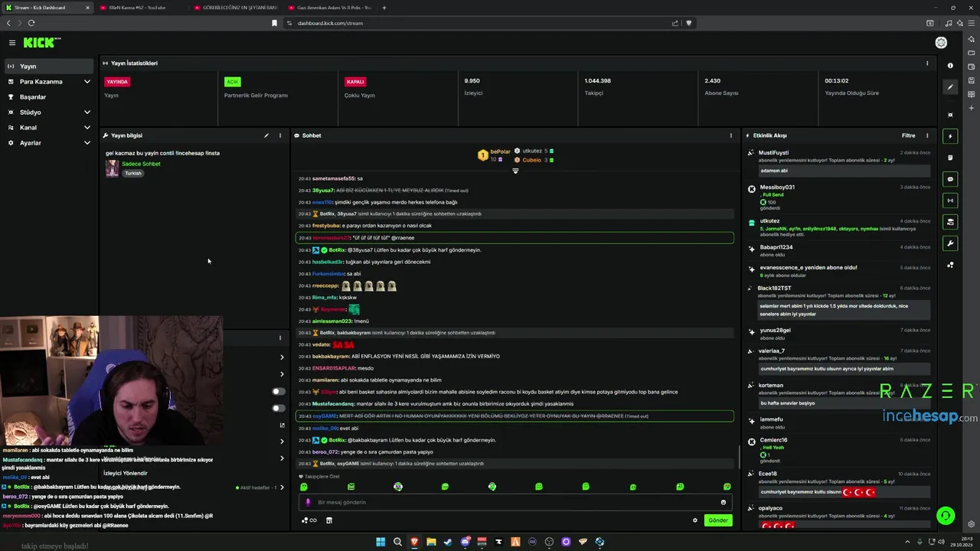Click the three-dots cluster icon in right bar
Screen dimensions: 980x551
pyautogui.click(x=950, y=265)
